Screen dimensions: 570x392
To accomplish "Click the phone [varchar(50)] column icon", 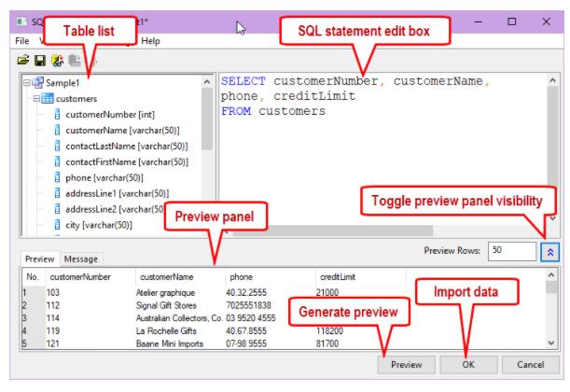I will point(58,177).
